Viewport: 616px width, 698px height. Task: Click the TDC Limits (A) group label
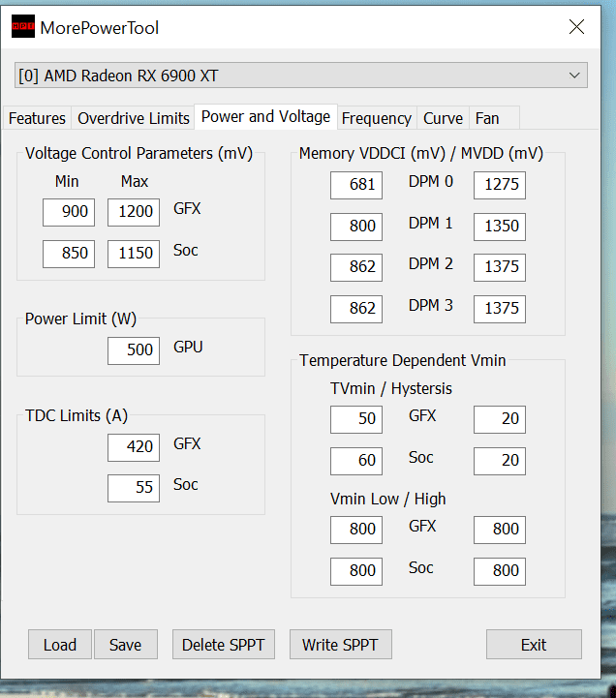coord(77,415)
